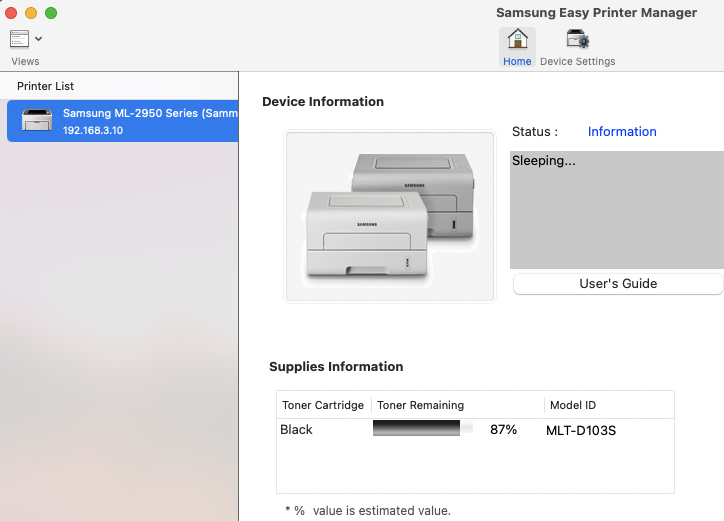Close the window with red button
The height and width of the screenshot is (521, 724).
coord(11,13)
